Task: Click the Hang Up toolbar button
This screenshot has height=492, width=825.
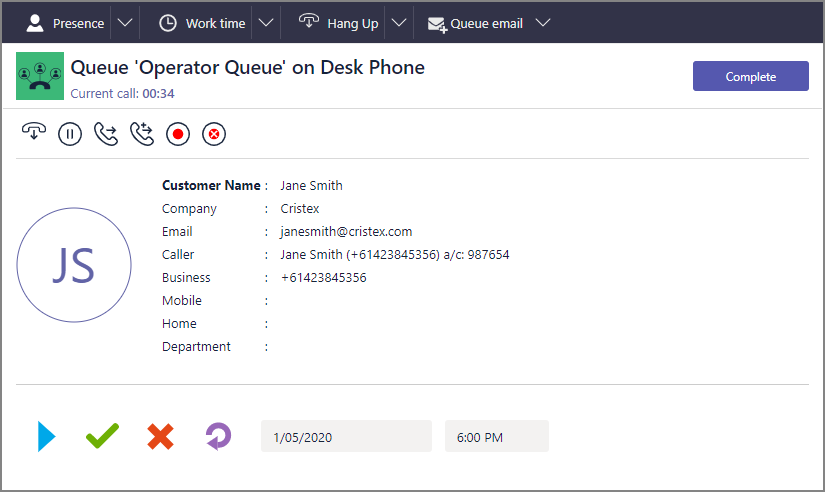Action: tap(339, 23)
